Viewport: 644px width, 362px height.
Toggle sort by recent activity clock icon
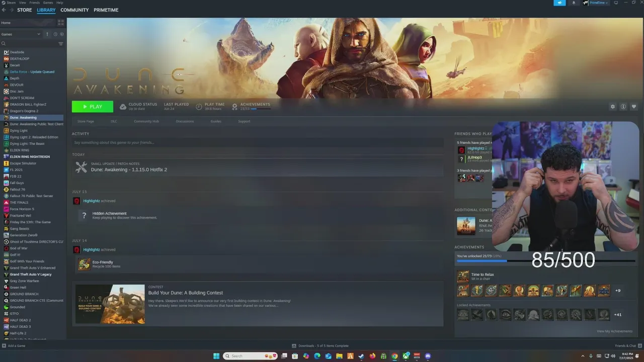coord(55,34)
